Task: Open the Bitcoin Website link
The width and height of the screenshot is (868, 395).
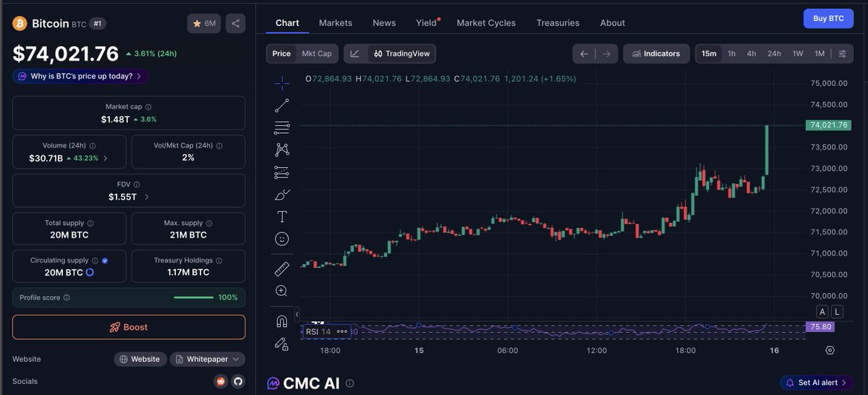Action: click(x=140, y=359)
